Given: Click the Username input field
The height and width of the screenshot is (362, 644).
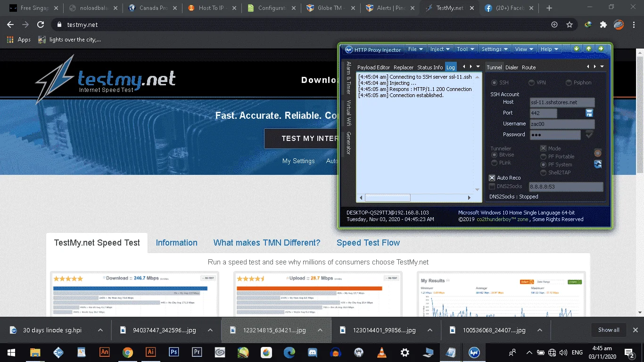Looking at the screenshot, I should tap(562, 124).
